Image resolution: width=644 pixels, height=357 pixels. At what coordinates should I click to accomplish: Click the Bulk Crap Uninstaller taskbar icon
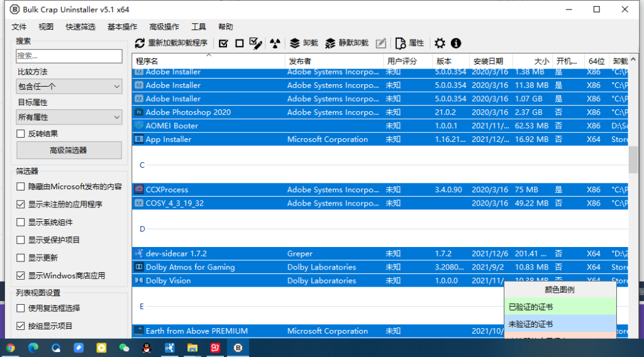coord(238,348)
